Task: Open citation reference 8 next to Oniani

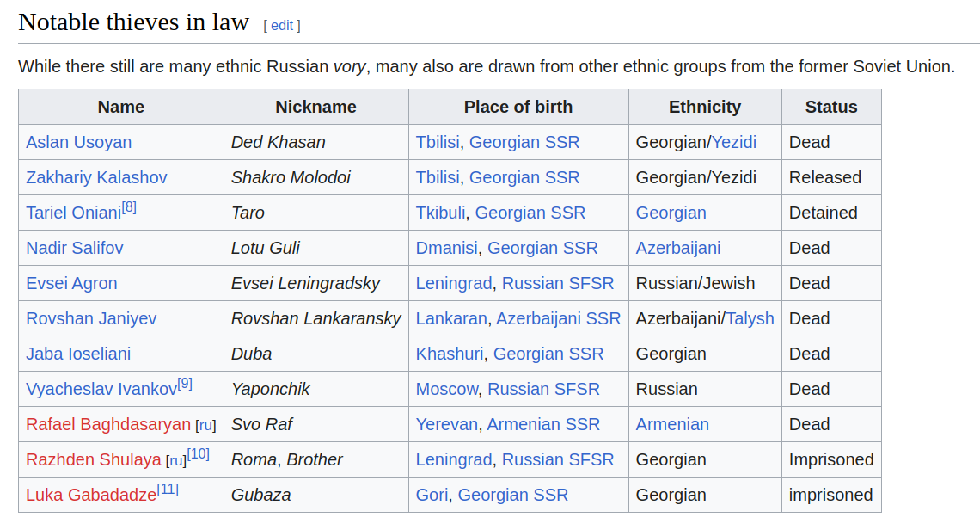Action: click(129, 207)
